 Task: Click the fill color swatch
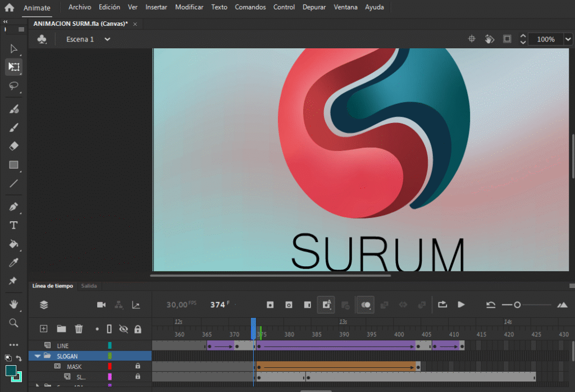click(x=11, y=371)
